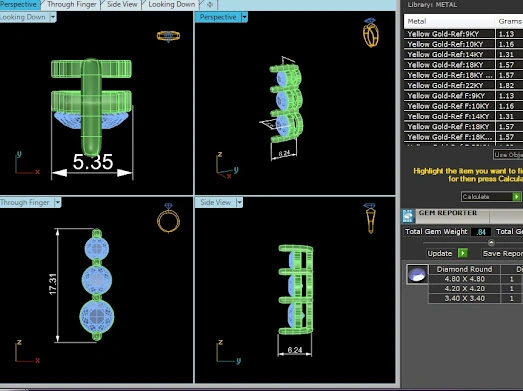This screenshot has width=523, height=391.
Task: Click the Gem Reporter panel icon
Action: point(408,216)
